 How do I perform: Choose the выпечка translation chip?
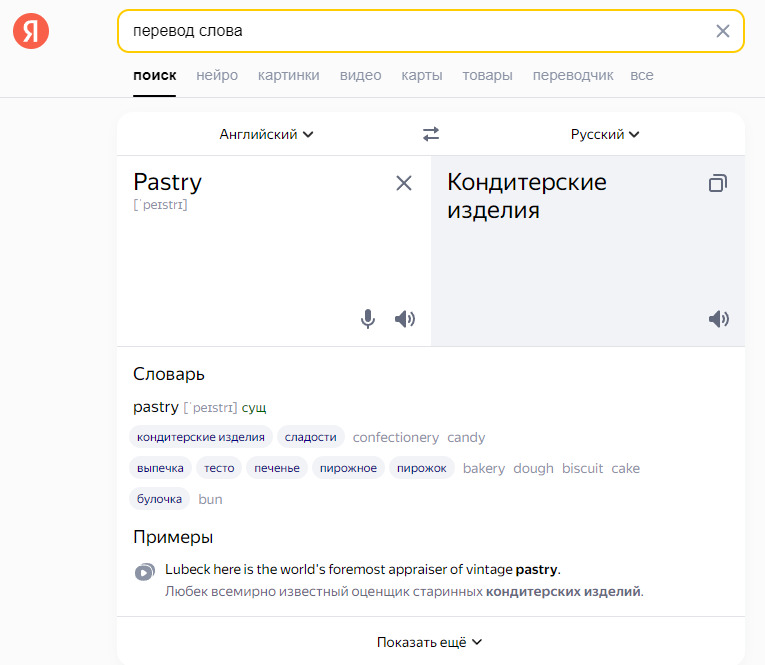click(x=160, y=468)
